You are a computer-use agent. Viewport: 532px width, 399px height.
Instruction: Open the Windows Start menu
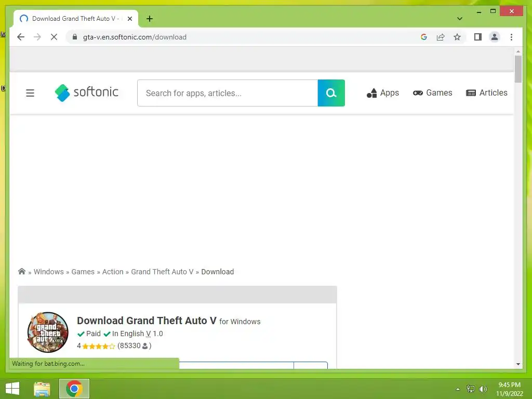pos(12,389)
